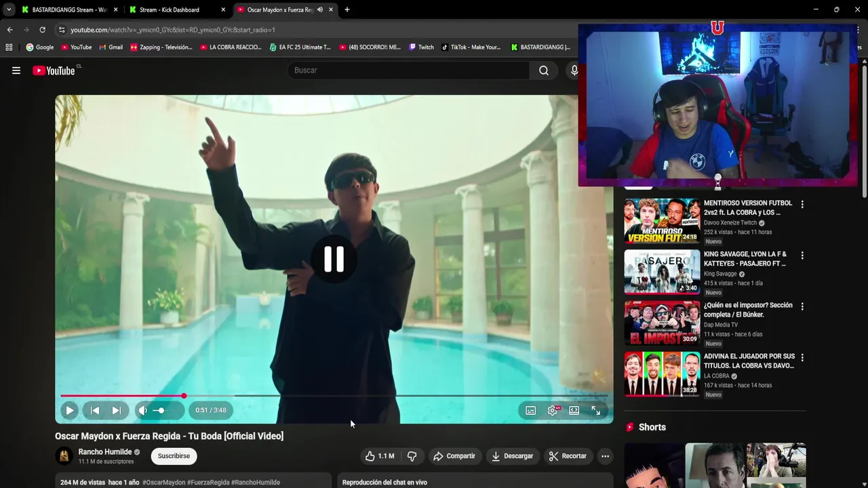
Task: Open Reproducción del chat en vivo panel
Action: tap(475, 482)
